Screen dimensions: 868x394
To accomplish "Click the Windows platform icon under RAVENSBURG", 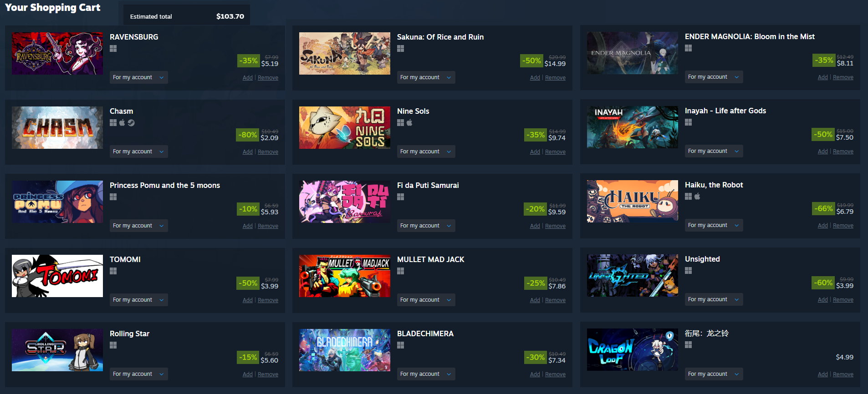I will click(x=113, y=49).
